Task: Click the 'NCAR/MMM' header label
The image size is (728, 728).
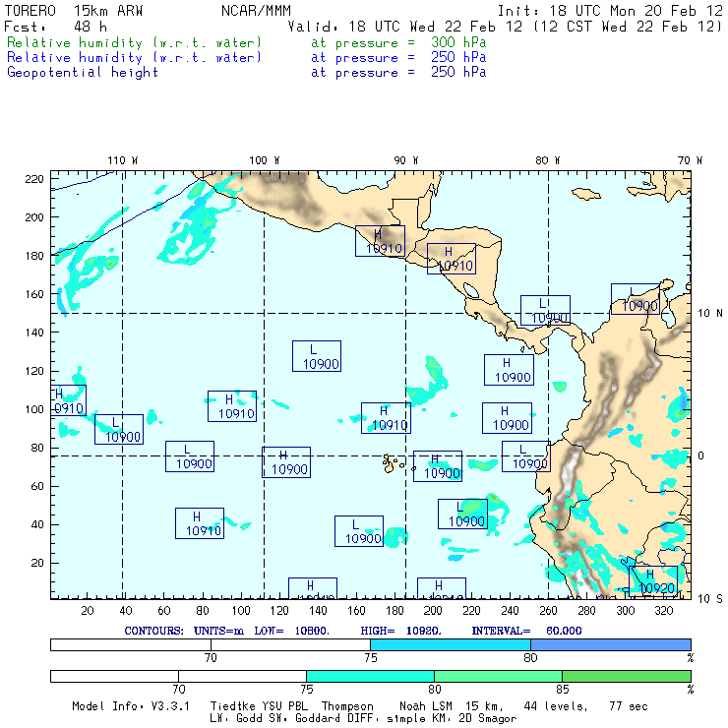Action: [256, 11]
